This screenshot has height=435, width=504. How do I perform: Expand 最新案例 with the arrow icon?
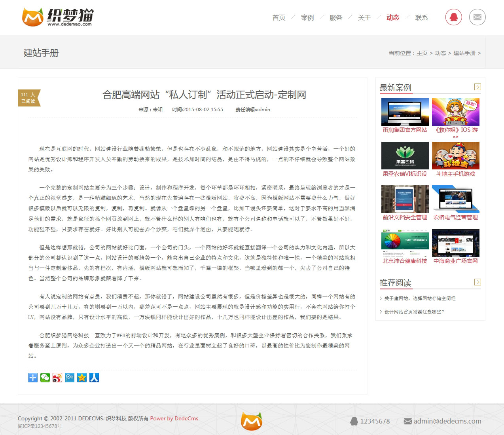tap(477, 87)
